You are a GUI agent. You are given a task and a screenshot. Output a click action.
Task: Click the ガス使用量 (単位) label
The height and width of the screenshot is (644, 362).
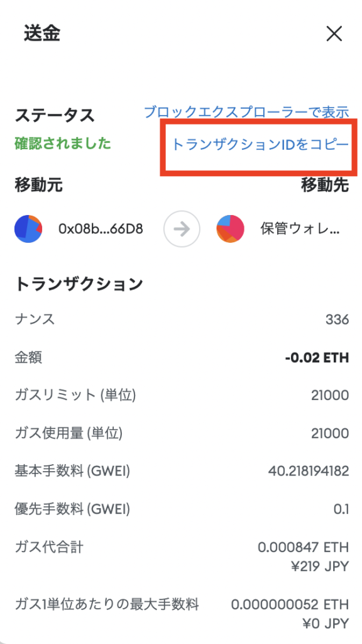[x=69, y=433]
